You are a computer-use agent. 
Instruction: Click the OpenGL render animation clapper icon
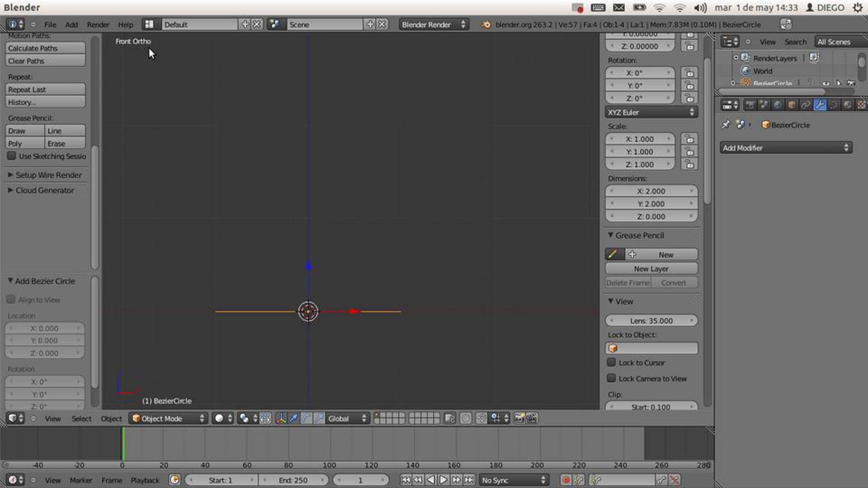click(532, 419)
